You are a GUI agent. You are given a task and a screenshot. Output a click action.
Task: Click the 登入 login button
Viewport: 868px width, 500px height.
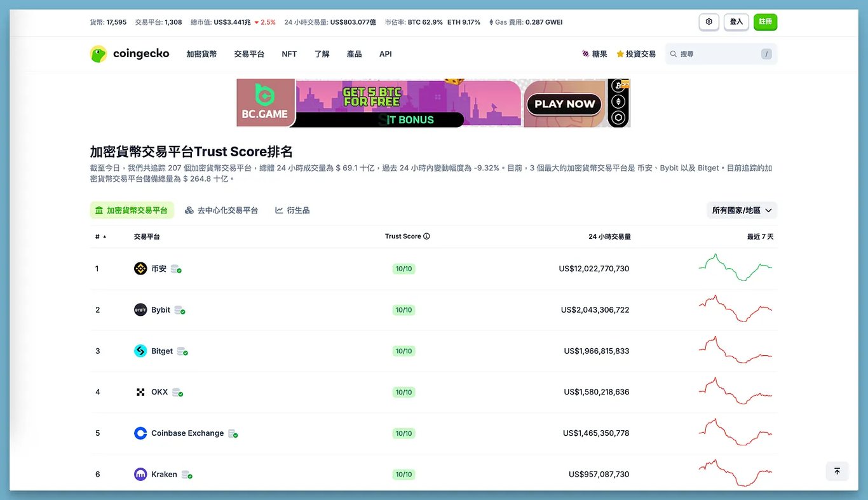pyautogui.click(x=736, y=22)
